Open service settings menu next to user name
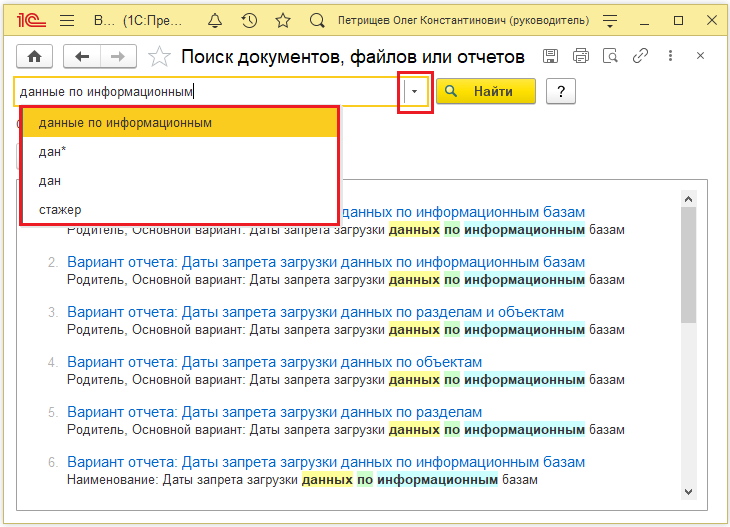Image resolution: width=730 pixels, height=527 pixels. 610,20
